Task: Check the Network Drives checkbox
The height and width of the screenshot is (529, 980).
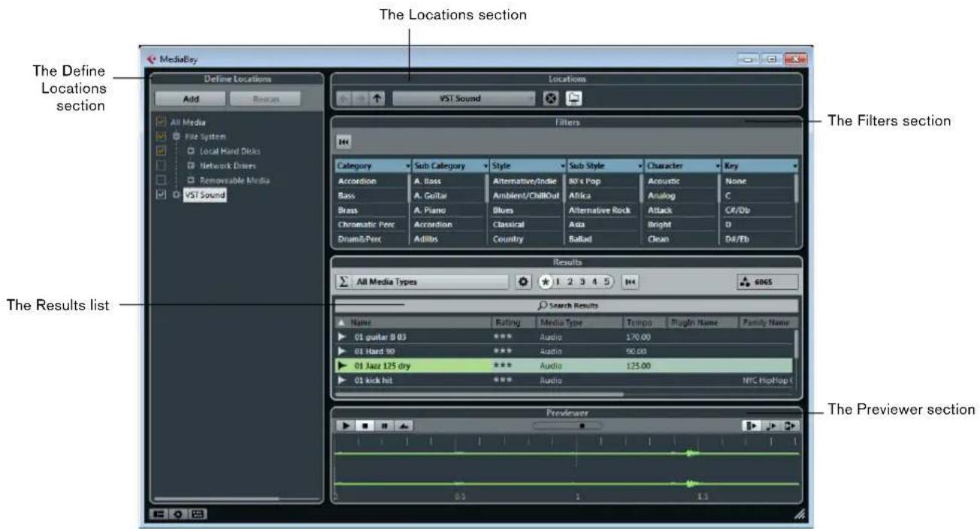Action: pyautogui.click(x=160, y=166)
